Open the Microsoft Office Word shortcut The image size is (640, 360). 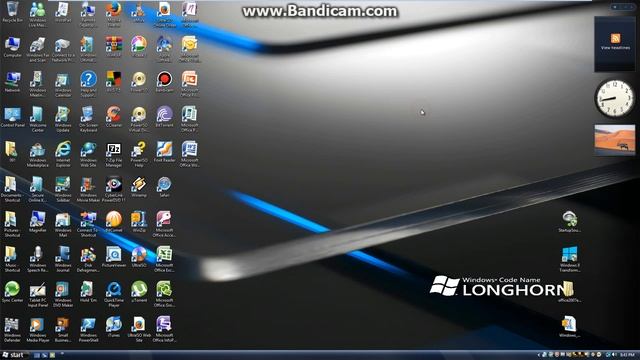point(189,154)
